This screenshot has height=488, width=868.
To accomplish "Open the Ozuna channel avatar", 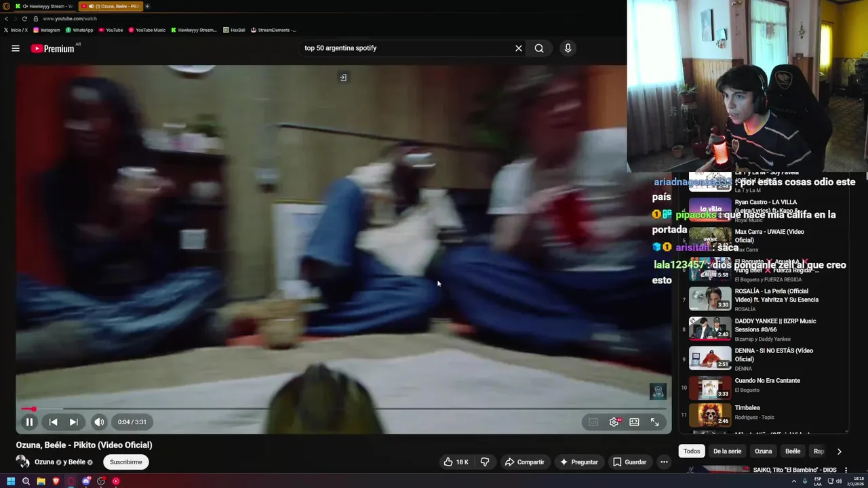I will click(22, 462).
